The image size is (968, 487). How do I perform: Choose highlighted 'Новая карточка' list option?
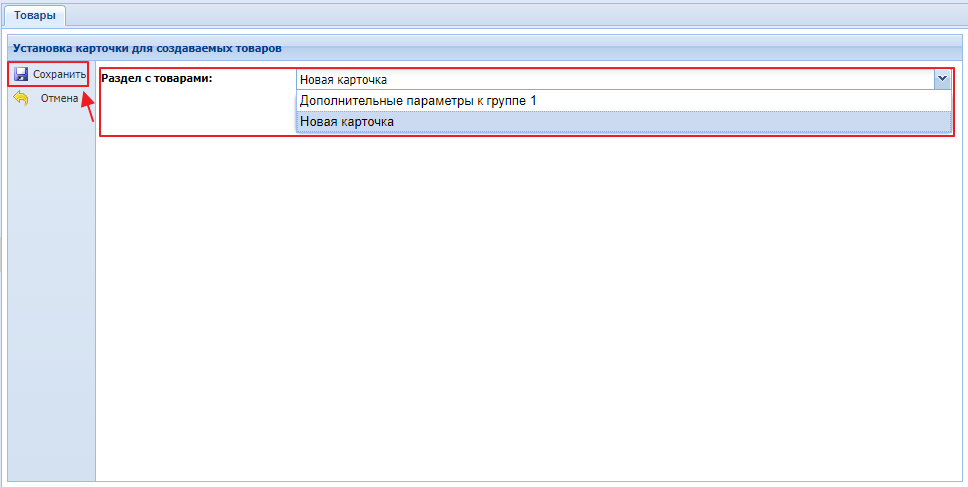tap(347, 121)
